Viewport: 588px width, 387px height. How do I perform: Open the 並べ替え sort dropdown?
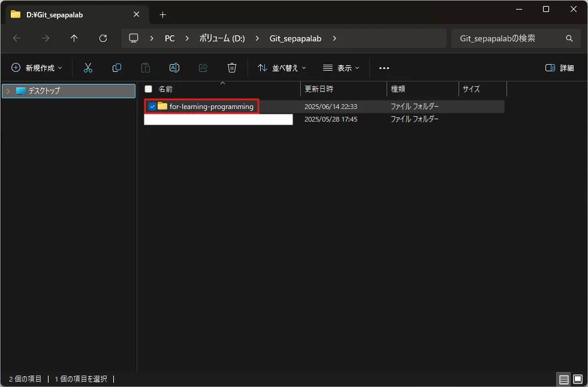[x=282, y=68]
